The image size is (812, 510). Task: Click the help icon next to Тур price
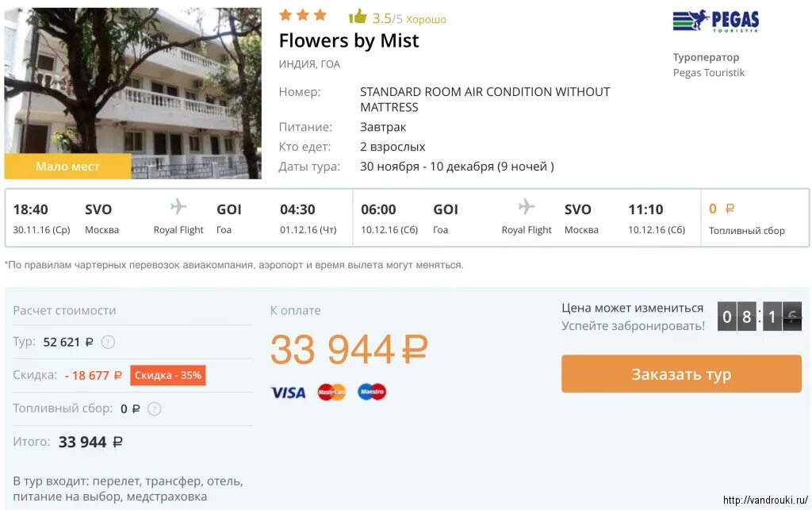coord(108,343)
